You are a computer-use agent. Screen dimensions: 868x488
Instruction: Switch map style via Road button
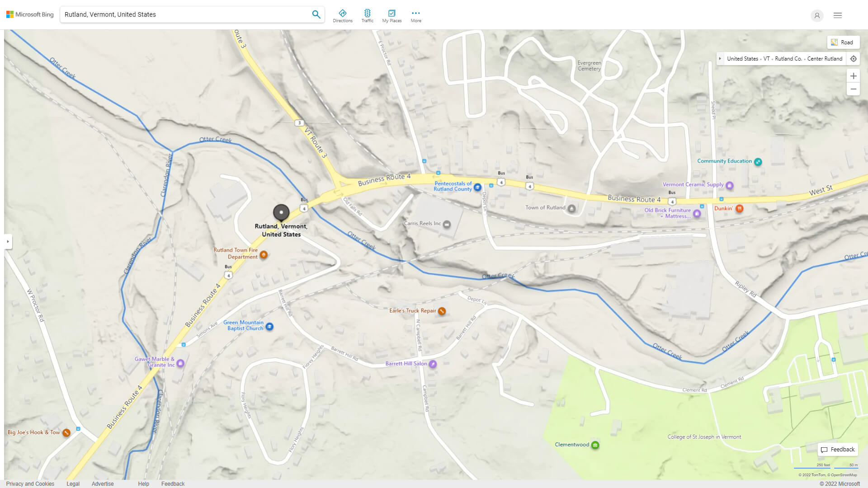(x=843, y=42)
